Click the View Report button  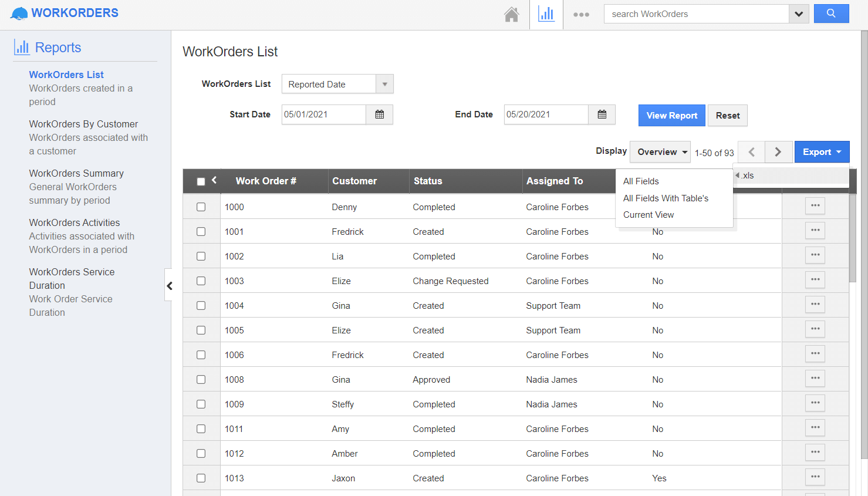[671, 115]
